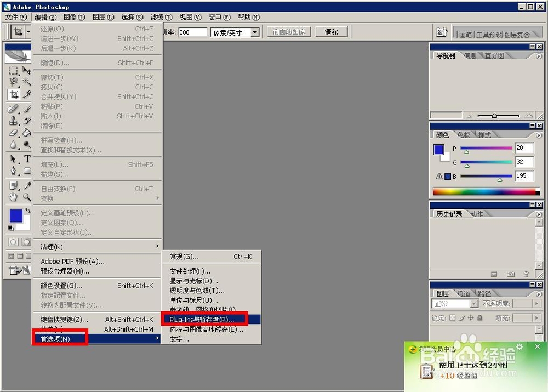Select the Zoom tool

point(26,197)
